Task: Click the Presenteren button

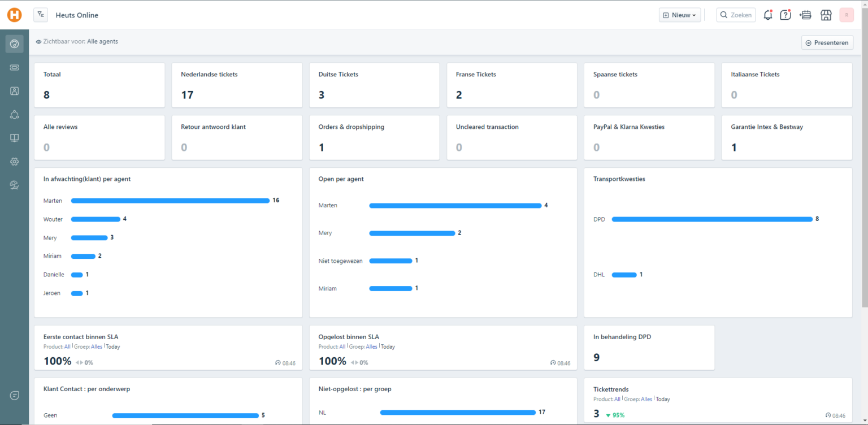Action: (827, 42)
